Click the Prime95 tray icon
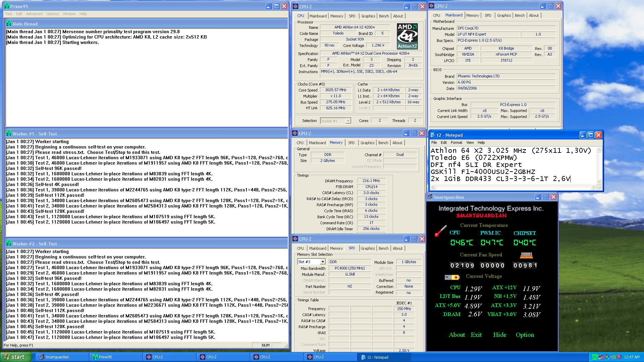 (595, 357)
